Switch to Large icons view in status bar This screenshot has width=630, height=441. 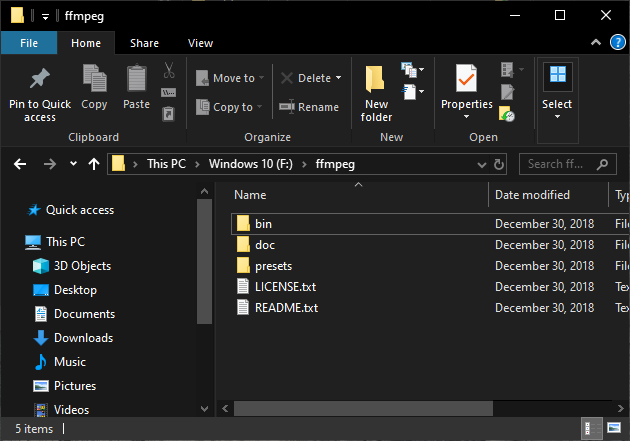click(612, 428)
